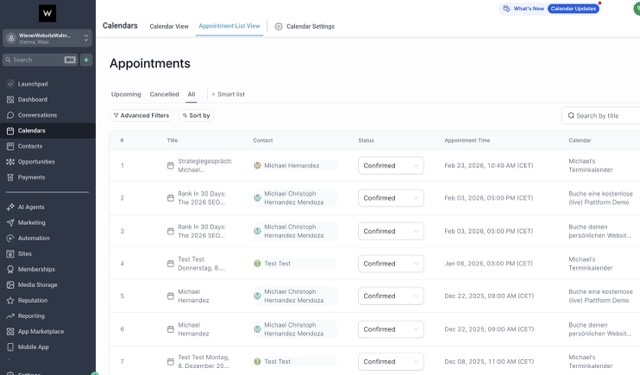Click the Calendars sidebar icon
640x375 pixels.
pos(11,131)
